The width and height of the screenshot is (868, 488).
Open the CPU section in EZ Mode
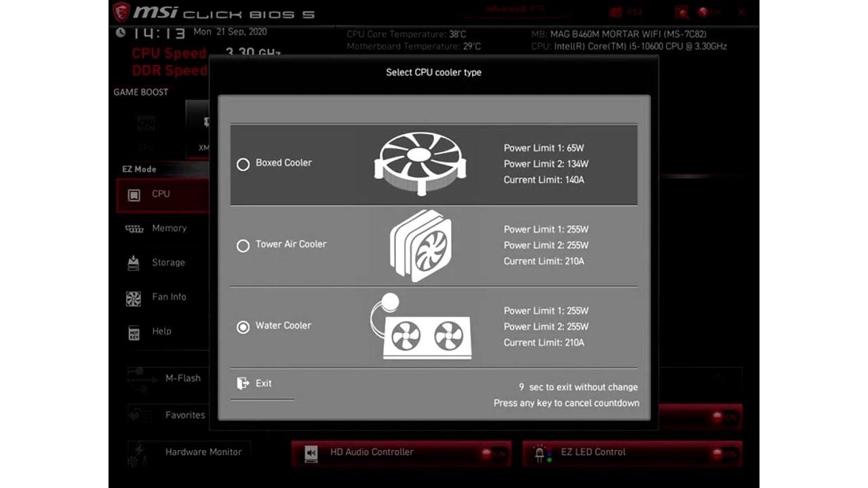tap(163, 195)
